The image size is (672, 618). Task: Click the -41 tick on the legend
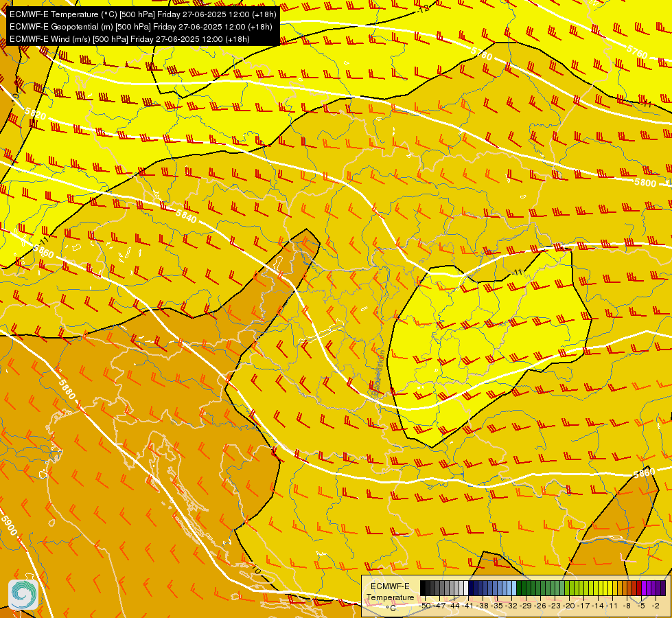(467, 606)
